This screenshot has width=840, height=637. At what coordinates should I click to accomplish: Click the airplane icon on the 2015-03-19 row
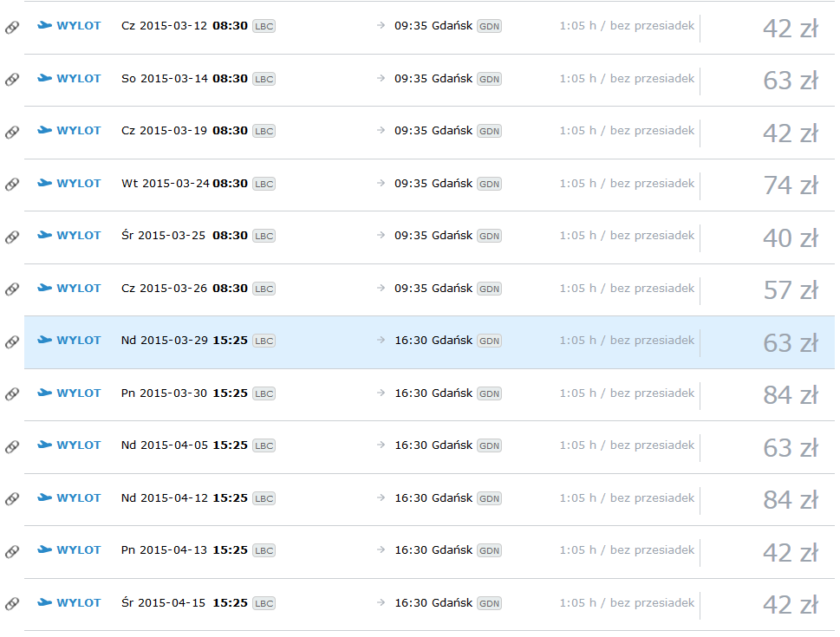(x=44, y=130)
